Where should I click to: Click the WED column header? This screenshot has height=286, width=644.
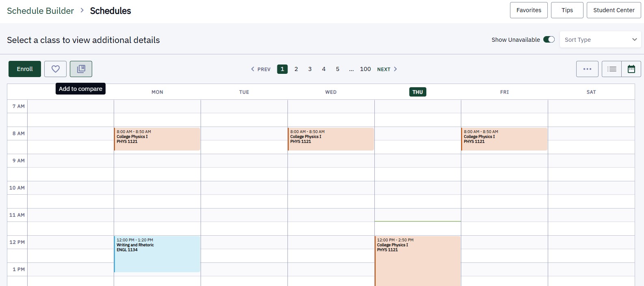pos(331,92)
